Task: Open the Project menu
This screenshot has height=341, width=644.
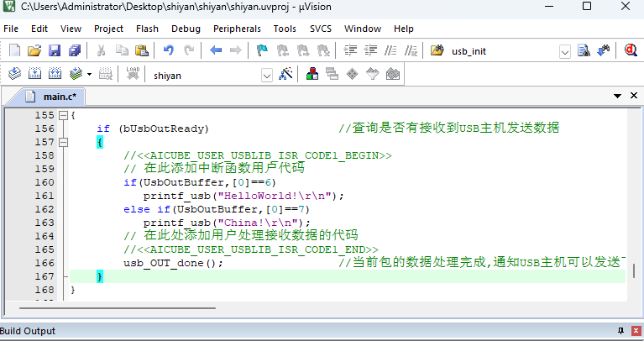Action: (108, 29)
